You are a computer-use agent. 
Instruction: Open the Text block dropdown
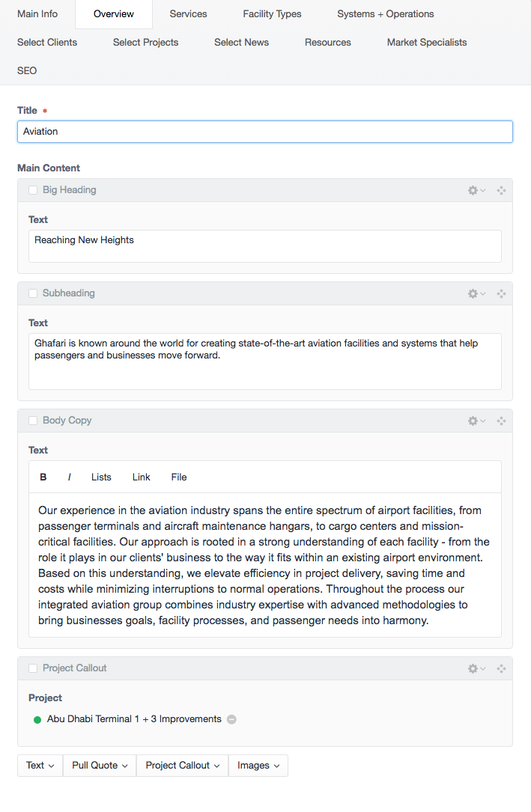(40, 766)
